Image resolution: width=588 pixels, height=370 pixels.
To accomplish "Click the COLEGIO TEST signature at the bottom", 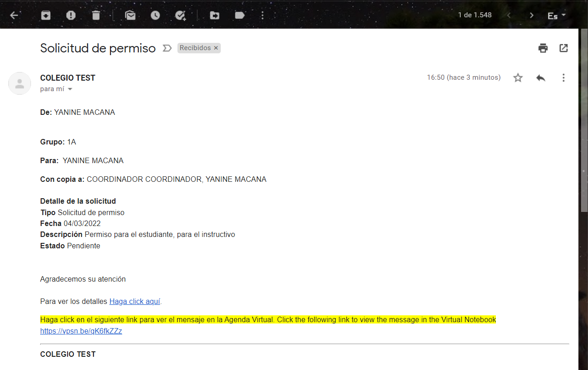I will point(68,354).
